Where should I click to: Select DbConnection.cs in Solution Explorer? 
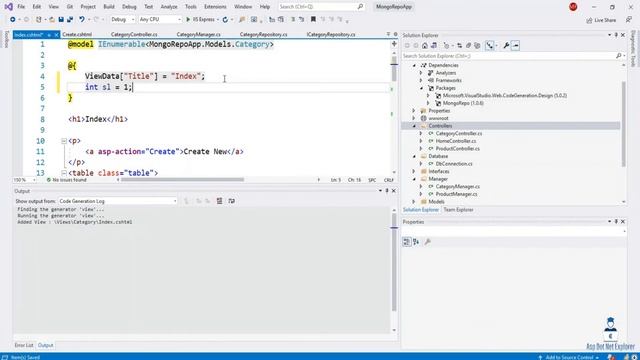point(454,164)
